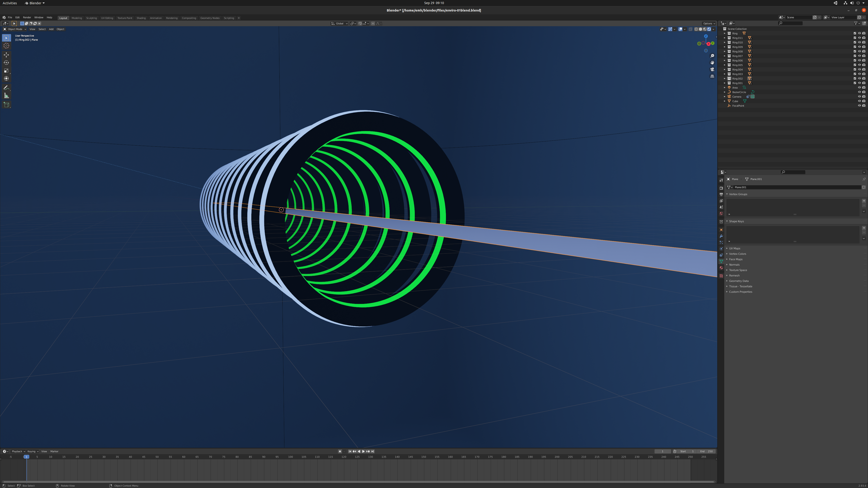This screenshot has height=488, width=868.
Task: Select the Add Cube tool
Action: click(x=6, y=105)
